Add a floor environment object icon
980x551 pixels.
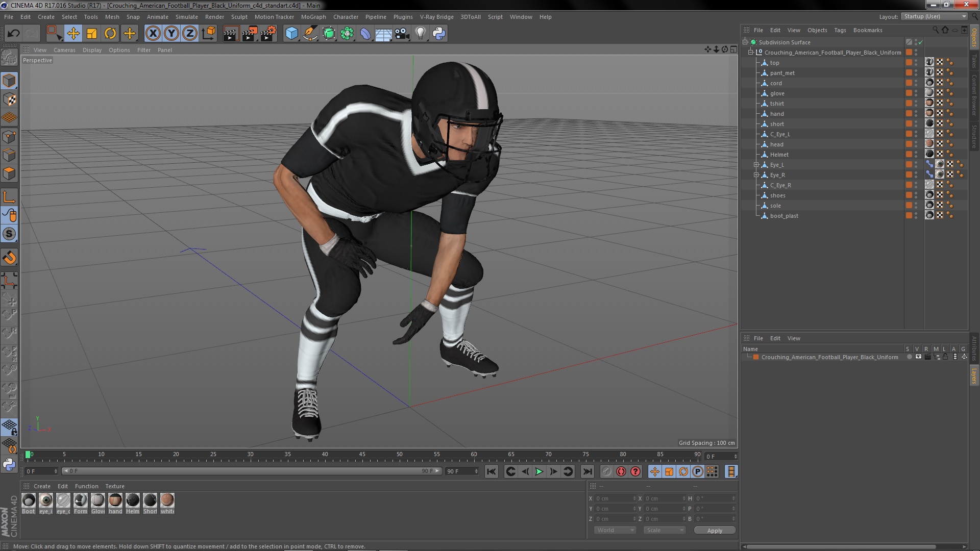[383, 34]
